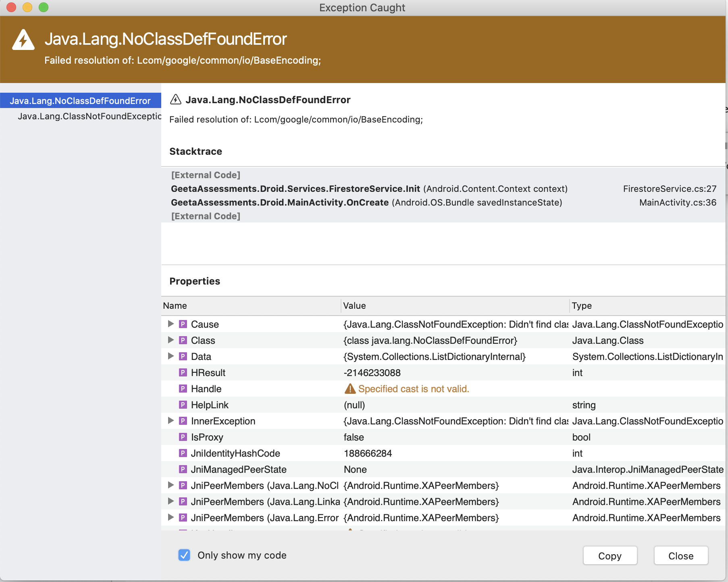Click the property icon next to Cause

(x=183, y=324)
